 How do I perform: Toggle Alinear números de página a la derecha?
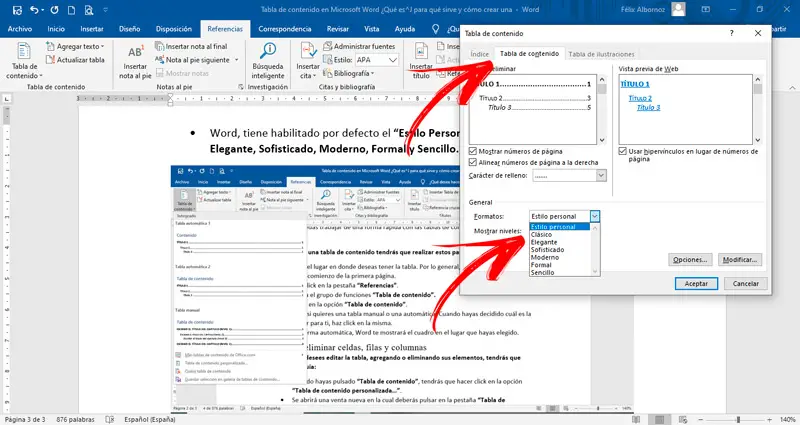472,162
